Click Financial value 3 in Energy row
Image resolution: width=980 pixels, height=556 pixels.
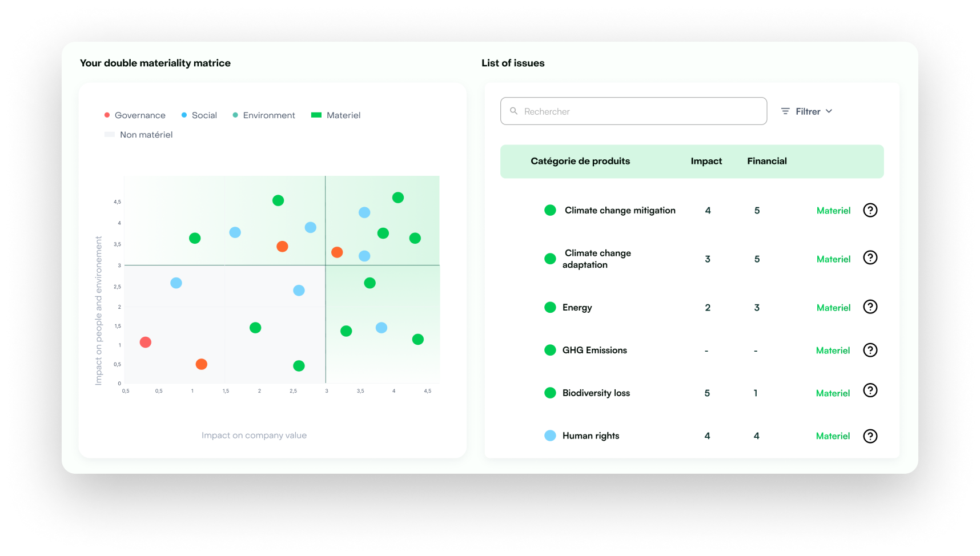coord(757,307)
